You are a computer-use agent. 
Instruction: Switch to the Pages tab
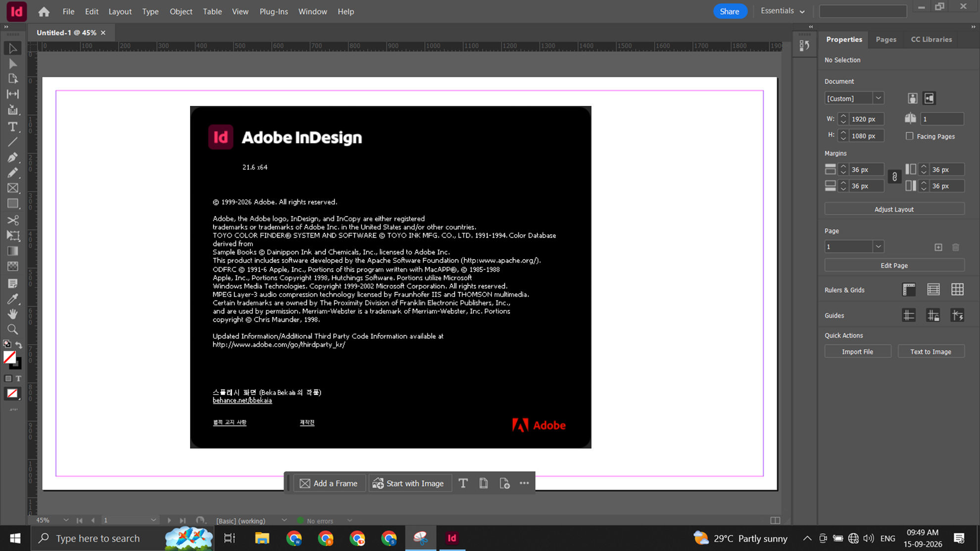(885, 39)
